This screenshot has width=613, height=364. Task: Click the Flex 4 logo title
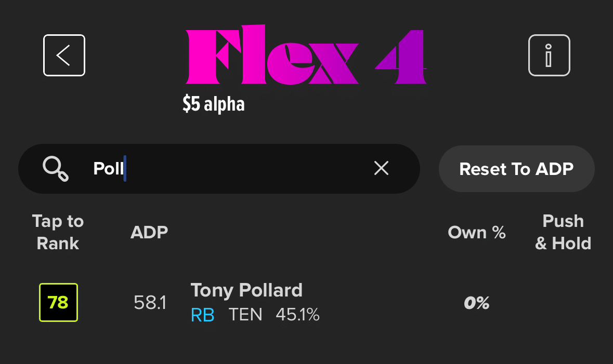click(306, 55)
